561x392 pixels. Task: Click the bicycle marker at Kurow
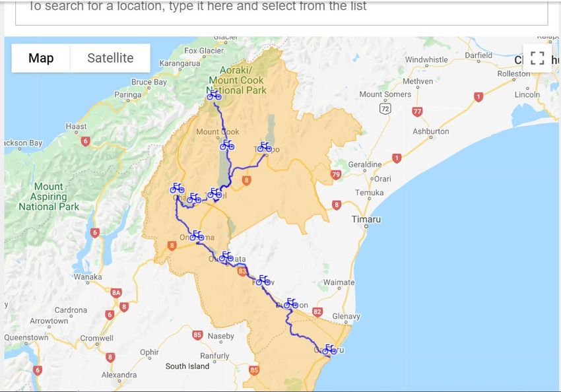click(263, 280)
